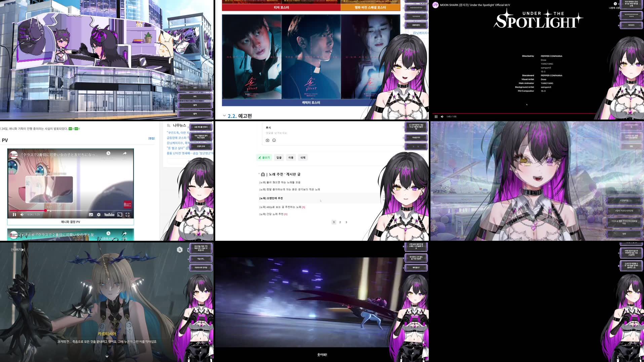
Task: Click the YouTube logo on the PV player
Action: click(109, 215)
